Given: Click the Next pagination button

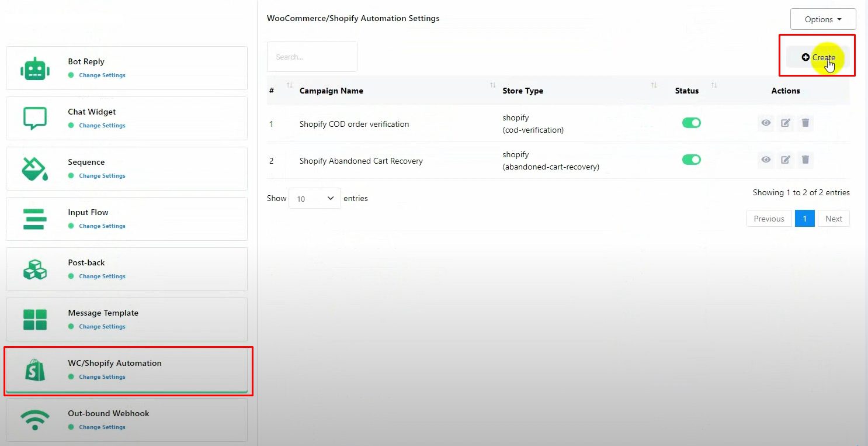Looking at the screenshot, I should pyautogui.click(x=834, y=219).
